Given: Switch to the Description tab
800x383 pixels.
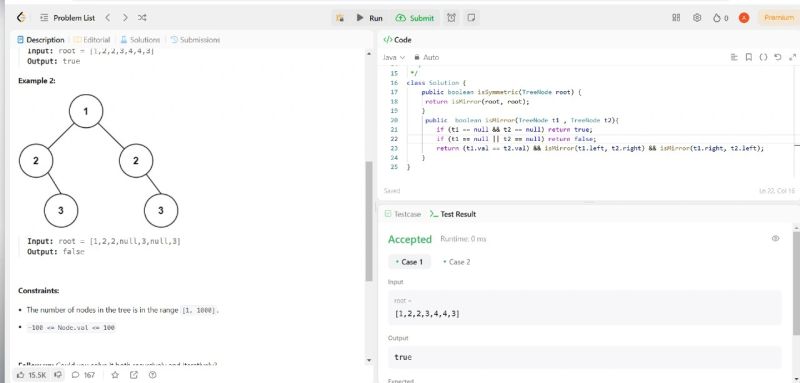Looking at the screenshot, I should click(x=41, y=40).
